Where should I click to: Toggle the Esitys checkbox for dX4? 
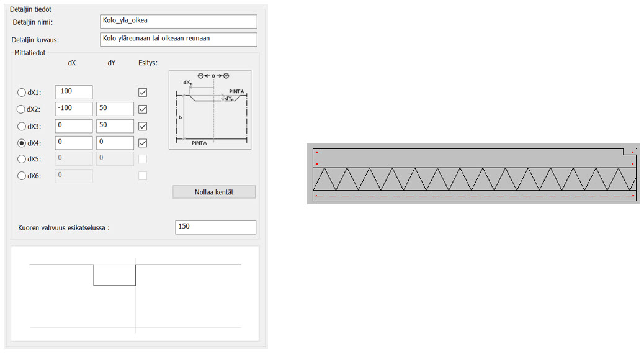point(143,143)
